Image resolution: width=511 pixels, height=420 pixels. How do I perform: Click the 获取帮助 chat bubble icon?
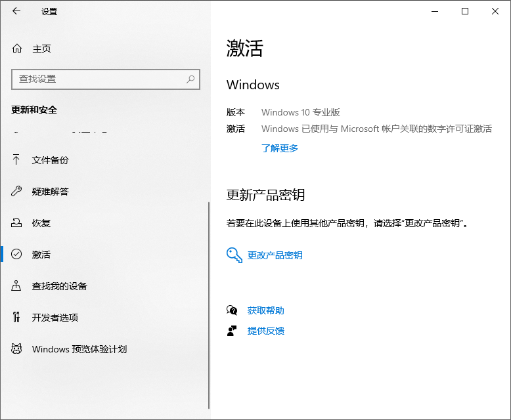[232, 310]
